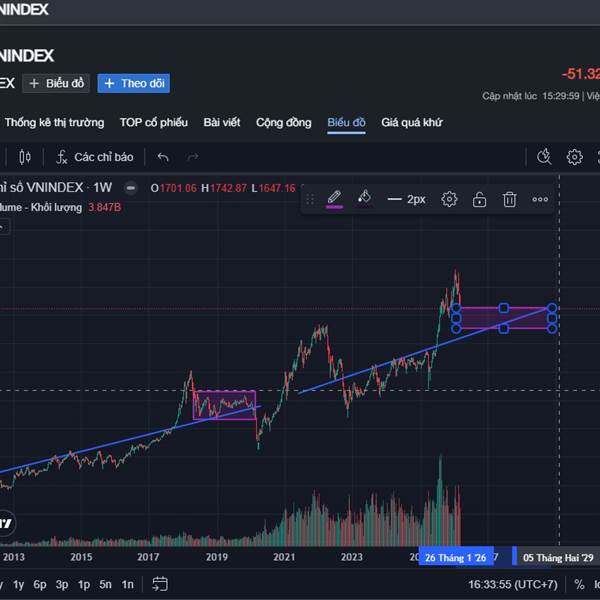Open the candlestick chart type selector
The width and height of the screenshot is (600, 600).
[x=25, y=157]
